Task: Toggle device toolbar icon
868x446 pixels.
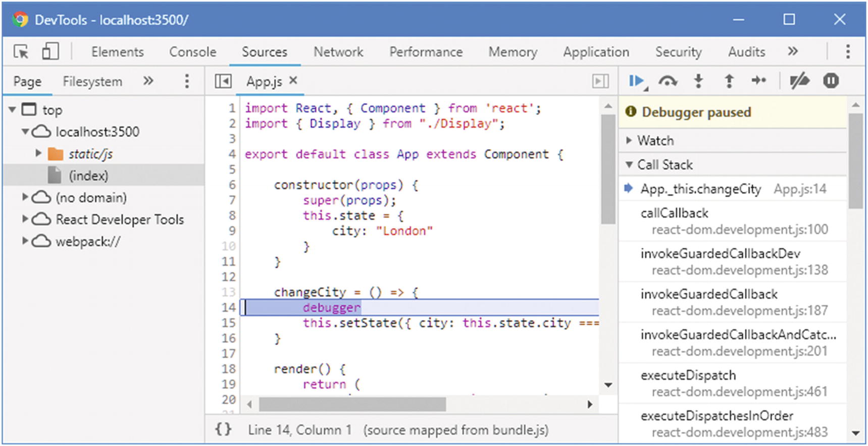Action: click(50, 51)
